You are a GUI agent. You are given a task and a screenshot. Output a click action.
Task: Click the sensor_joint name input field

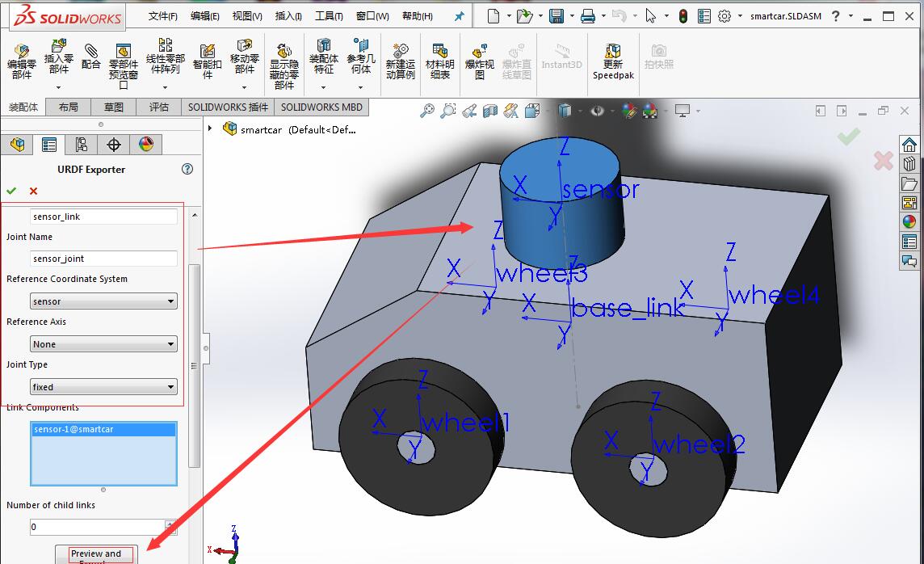point(103,258)
